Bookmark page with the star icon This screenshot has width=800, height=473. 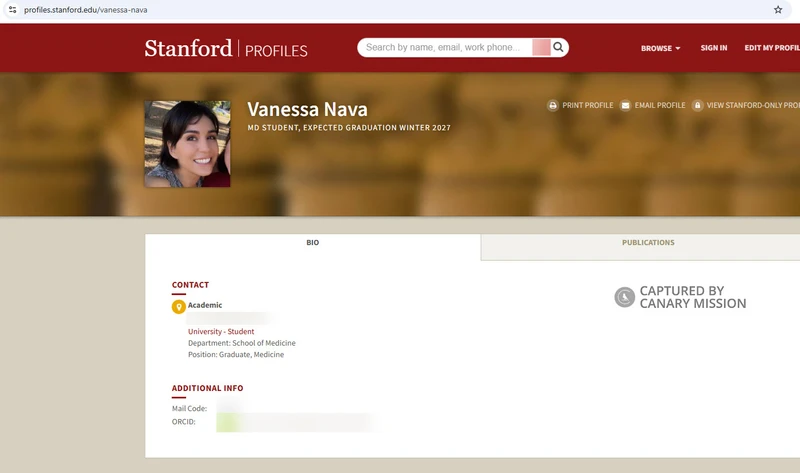tap(778, 10)
